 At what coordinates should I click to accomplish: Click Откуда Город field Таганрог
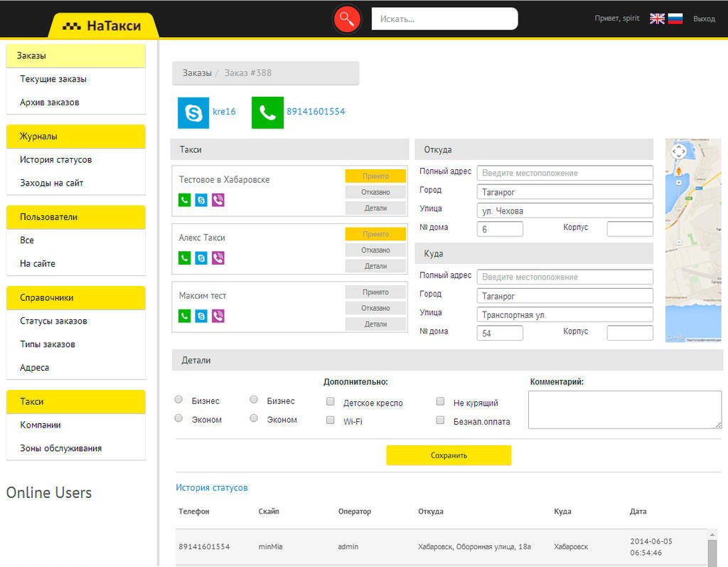(x=564, y=192)
